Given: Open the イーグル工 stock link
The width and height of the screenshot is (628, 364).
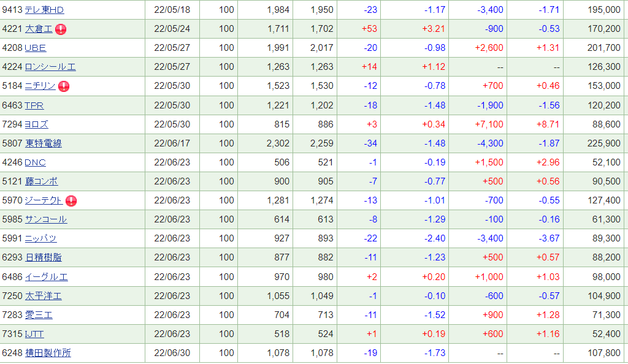Looking at the screenshot, I should [x=47, y=277].
